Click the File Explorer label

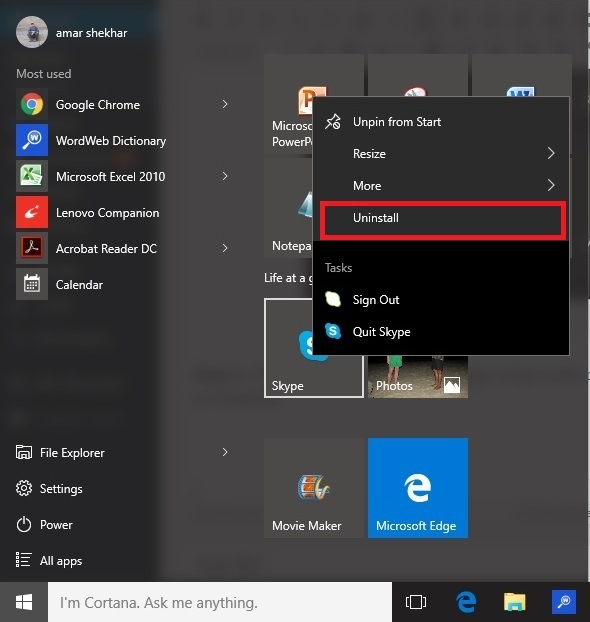click(72, 453)
